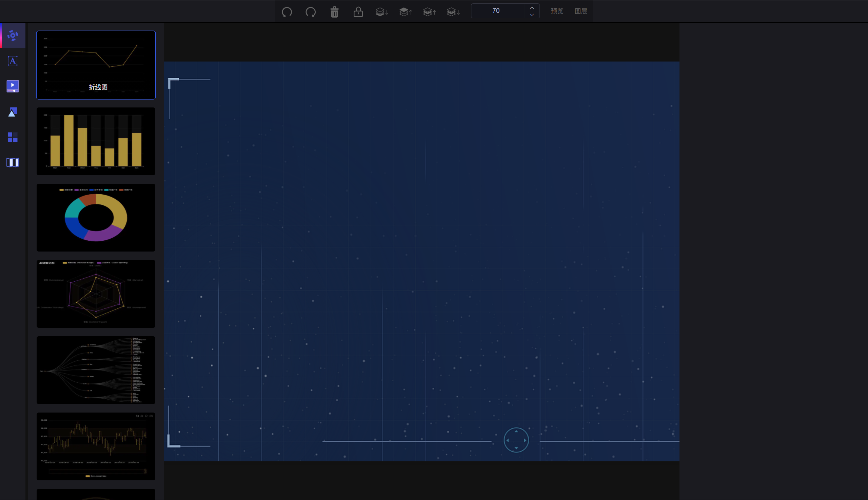Toggle the lock padlock icon
Screen dimensions: 868x500
pyautogui.click(x=358, y=12)
